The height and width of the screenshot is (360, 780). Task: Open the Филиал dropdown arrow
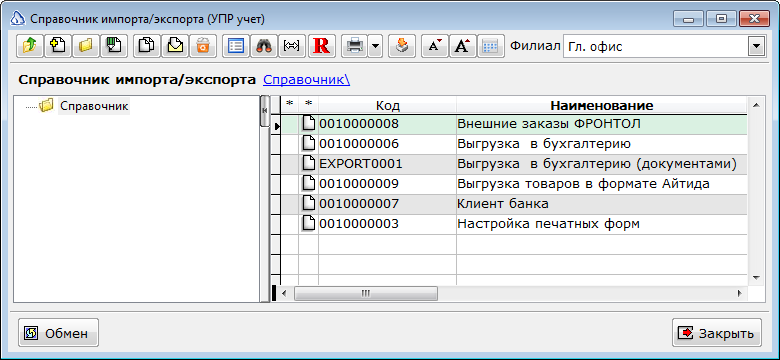pos(756,46)
